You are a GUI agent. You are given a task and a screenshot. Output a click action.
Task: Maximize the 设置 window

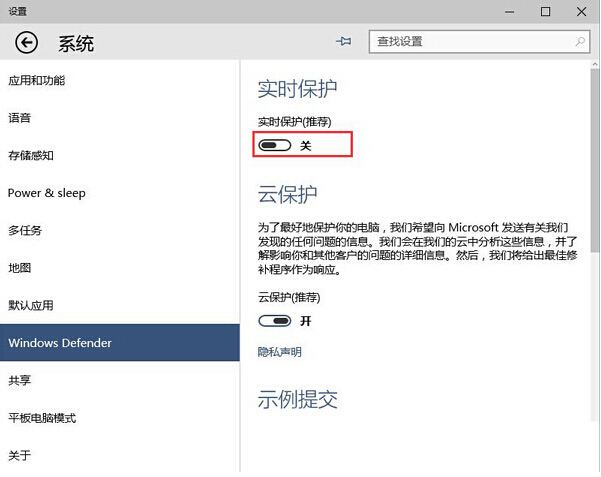pos(545,11)
